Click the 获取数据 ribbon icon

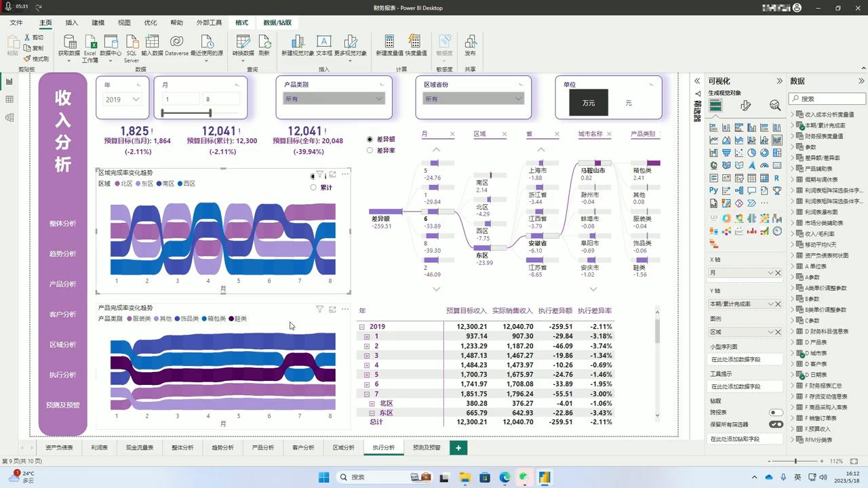(68, 43)
